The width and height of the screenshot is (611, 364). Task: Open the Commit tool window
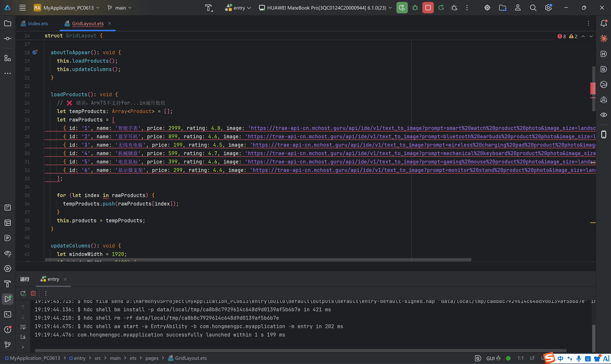[x=8, y=39]
